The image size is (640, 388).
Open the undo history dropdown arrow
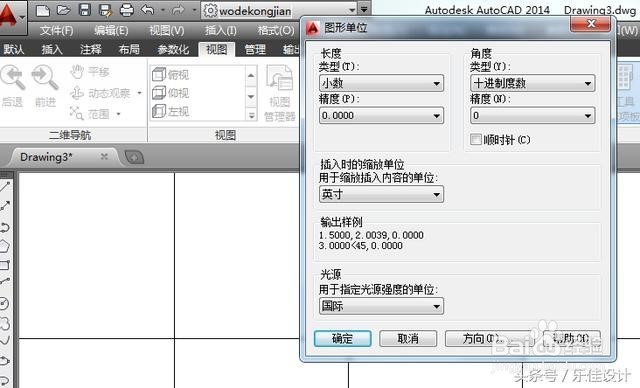coord(162,10)
